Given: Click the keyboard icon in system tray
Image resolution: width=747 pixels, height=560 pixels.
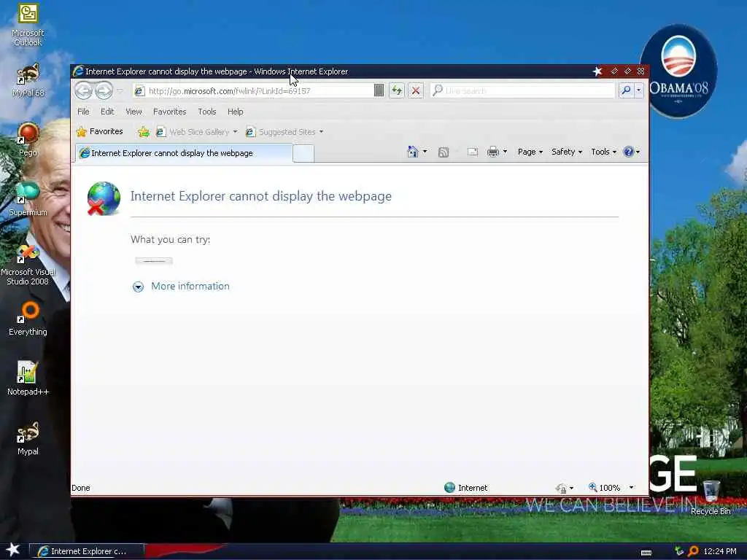Looking at the screenshot, I should (x=646, y=553).
